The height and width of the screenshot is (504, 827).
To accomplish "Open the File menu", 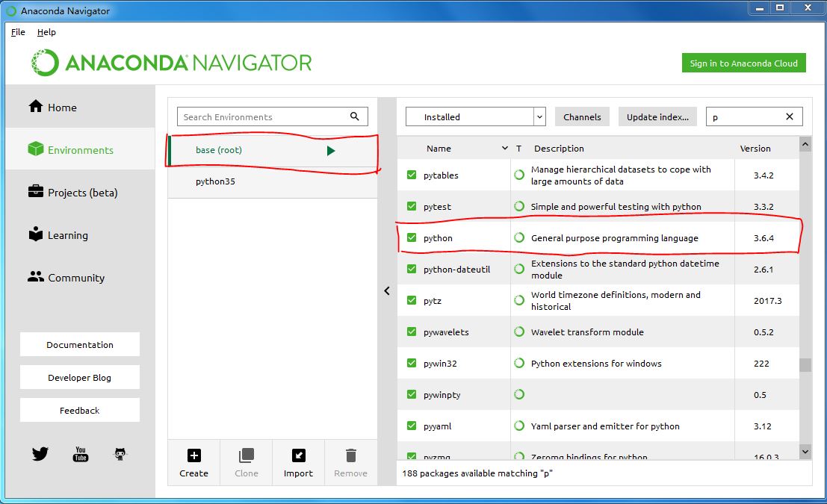I will click(18, 32).
